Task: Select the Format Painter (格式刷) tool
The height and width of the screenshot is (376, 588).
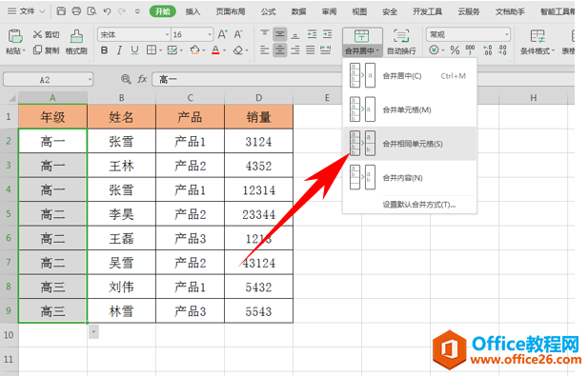Action: 76,42
